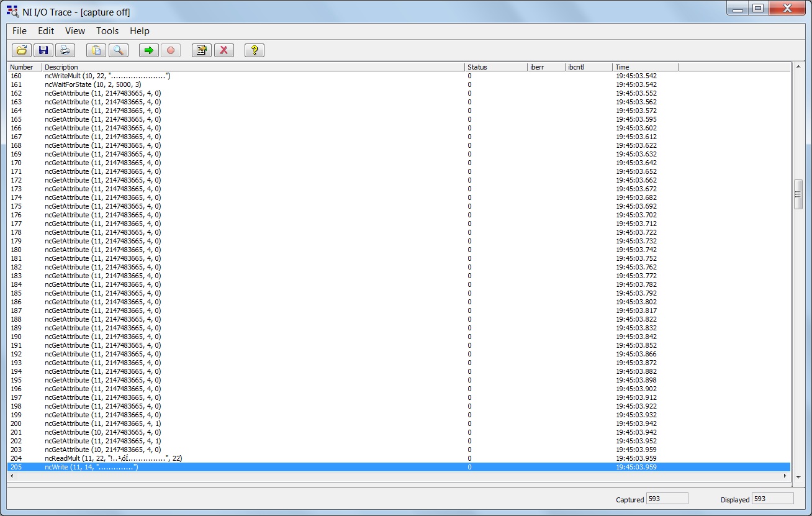Sort by the Number column header
This screenshot has height=516, width=812.
[x=25, y=67]
